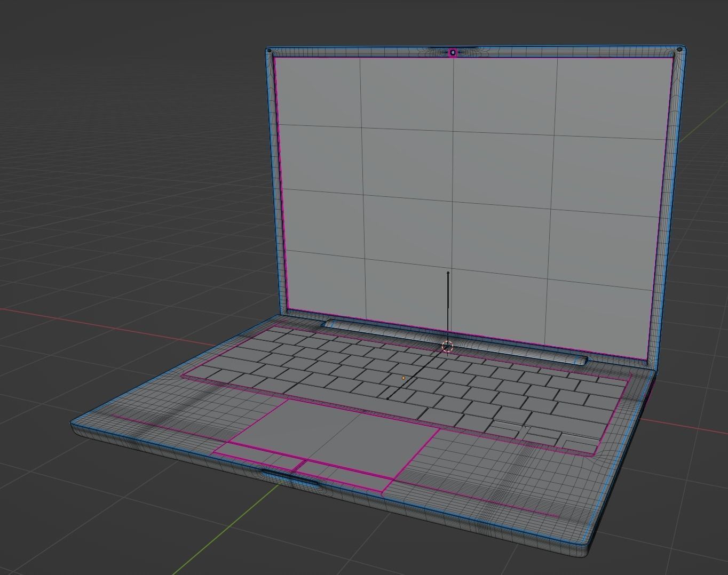The image size is (728, 575).
Task: Select the cylindrical hinge bar behind the keyboard
Action: tap(456, 341)
